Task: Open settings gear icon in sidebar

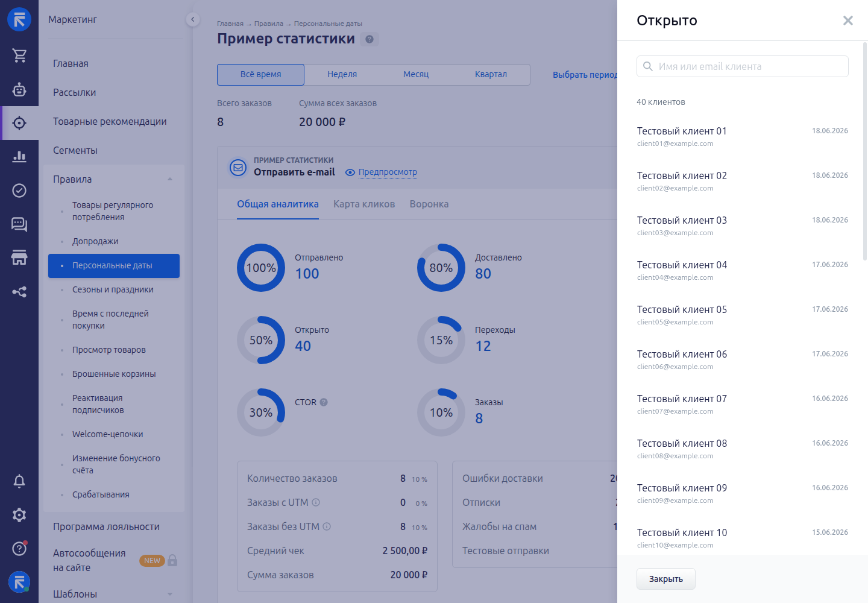Action: click(x=19, y=515)
